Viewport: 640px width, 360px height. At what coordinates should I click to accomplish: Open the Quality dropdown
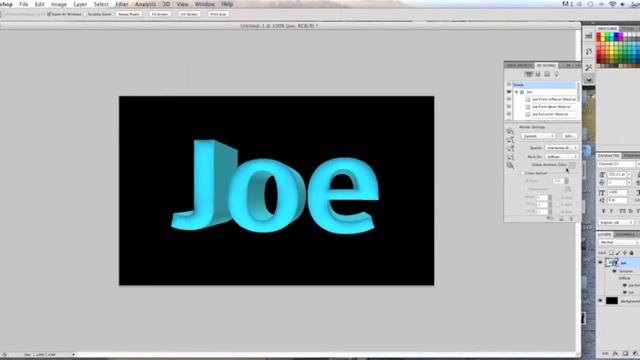tap(562, 148)
